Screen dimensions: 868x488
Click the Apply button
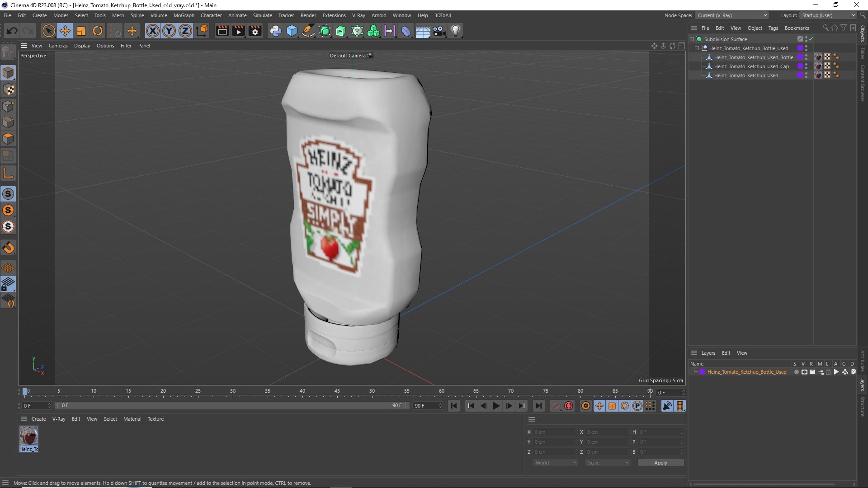coord(660,463)
